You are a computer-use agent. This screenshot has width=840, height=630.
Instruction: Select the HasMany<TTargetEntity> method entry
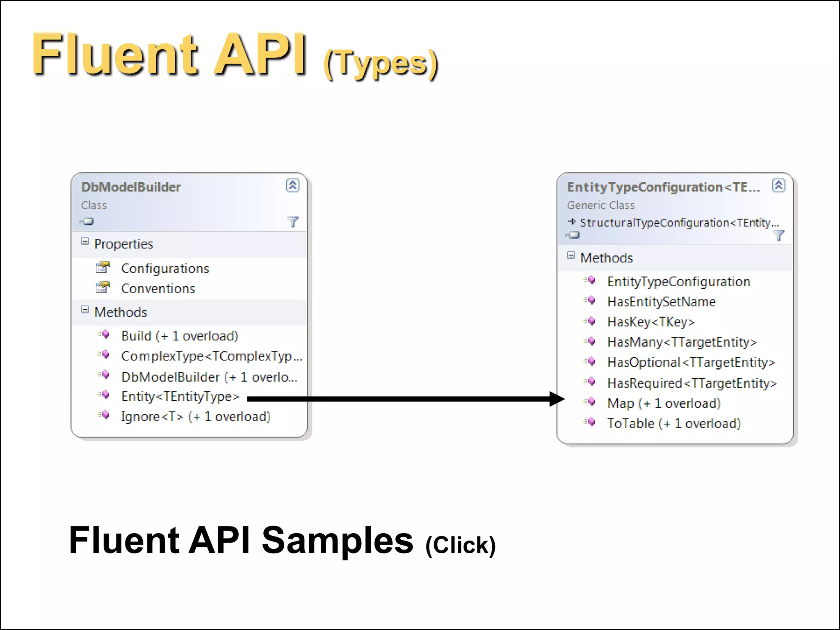[682, 342]
